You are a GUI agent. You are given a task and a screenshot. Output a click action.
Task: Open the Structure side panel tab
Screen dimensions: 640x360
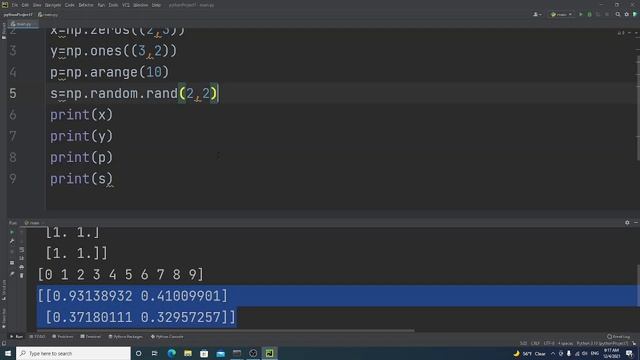(x=4, y=290)
